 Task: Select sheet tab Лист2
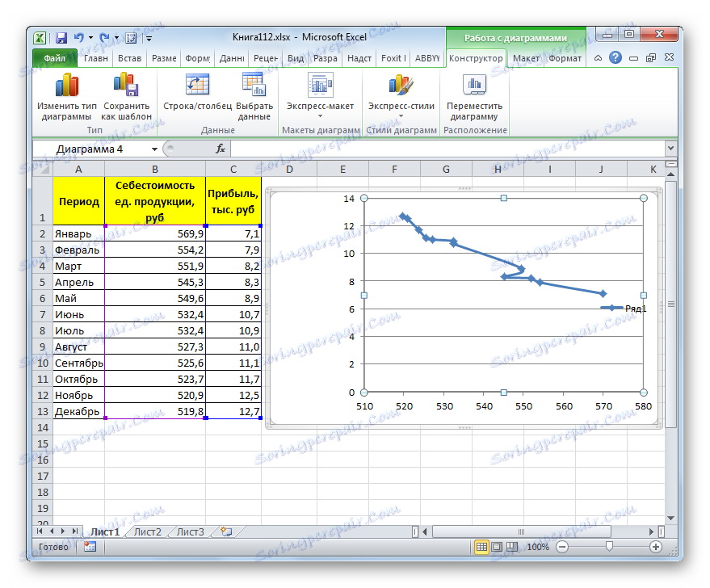(x=148, y=532)
